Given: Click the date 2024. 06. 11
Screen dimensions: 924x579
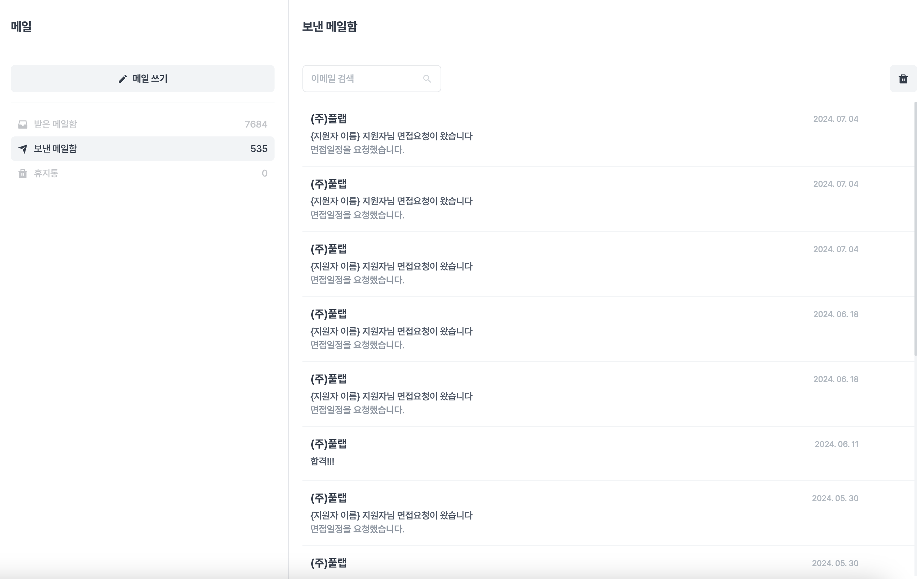Looking at the screenshot, I should pyautogui.click(x=836, y=444).
